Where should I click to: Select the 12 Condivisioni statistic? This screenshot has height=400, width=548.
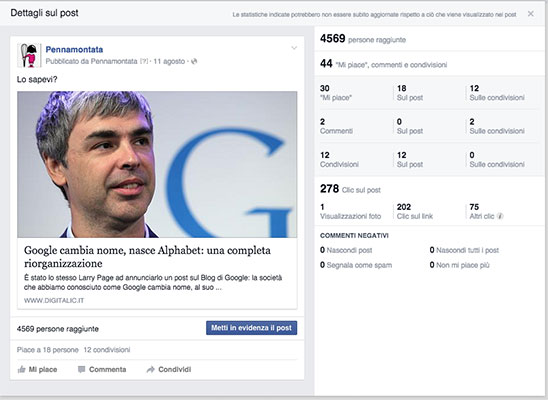coord(339,160)
